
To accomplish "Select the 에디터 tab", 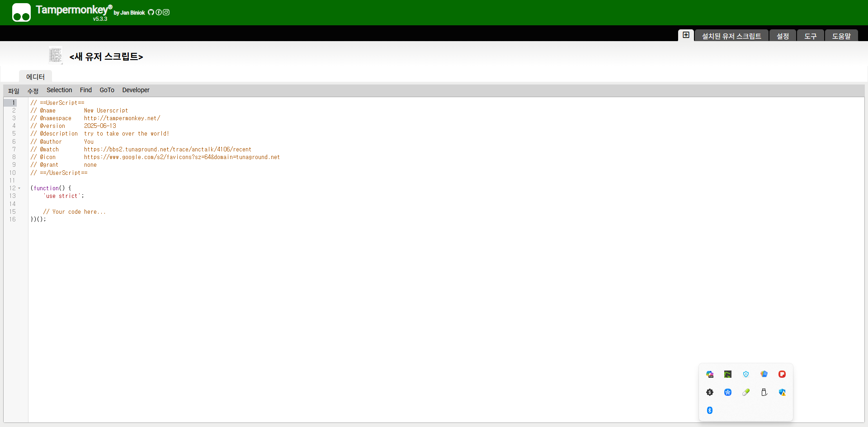I will [x=35, y=77].
